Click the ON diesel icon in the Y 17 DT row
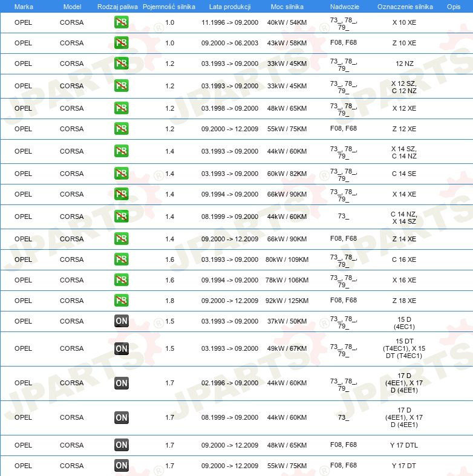 coord(121,466)
